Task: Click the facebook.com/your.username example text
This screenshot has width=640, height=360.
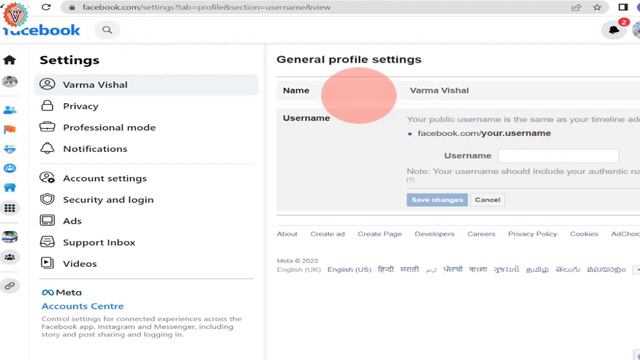Action: click(484, 133)
